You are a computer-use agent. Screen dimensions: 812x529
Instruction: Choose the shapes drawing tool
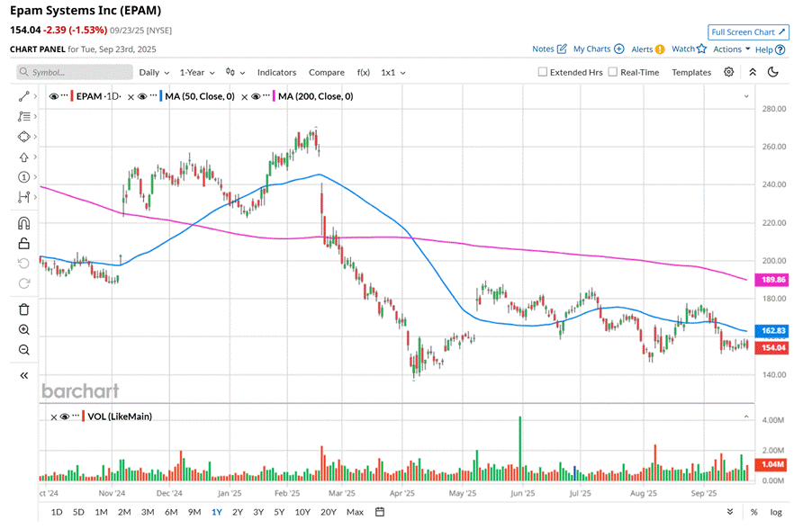point(23,137)
